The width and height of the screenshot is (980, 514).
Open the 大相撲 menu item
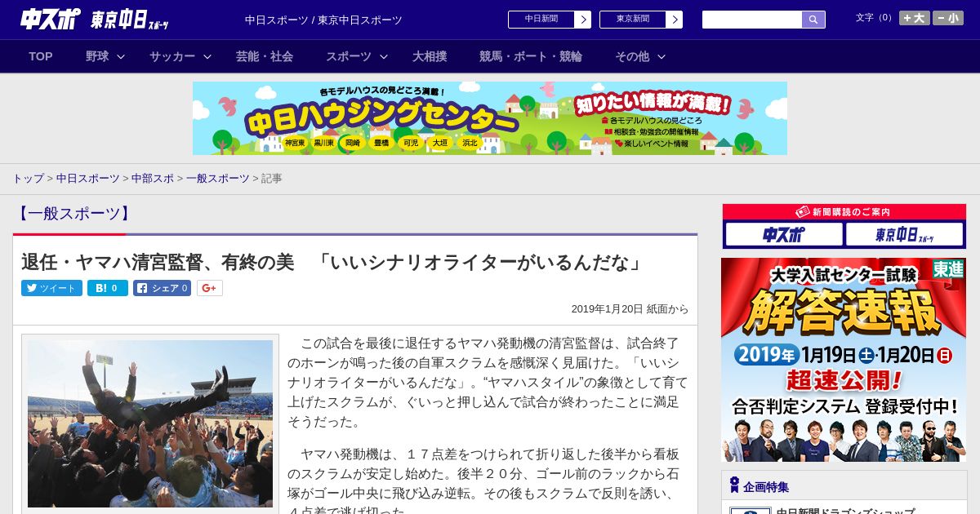430,56
